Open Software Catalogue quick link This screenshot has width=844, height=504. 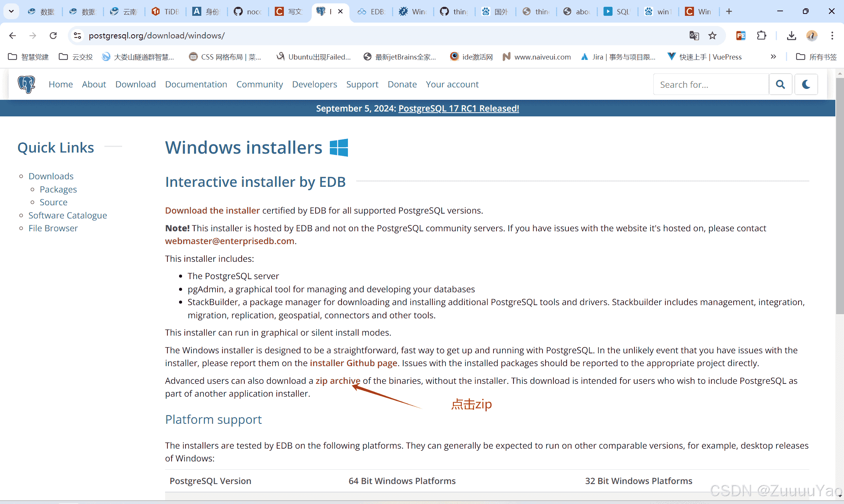[67, 215]
